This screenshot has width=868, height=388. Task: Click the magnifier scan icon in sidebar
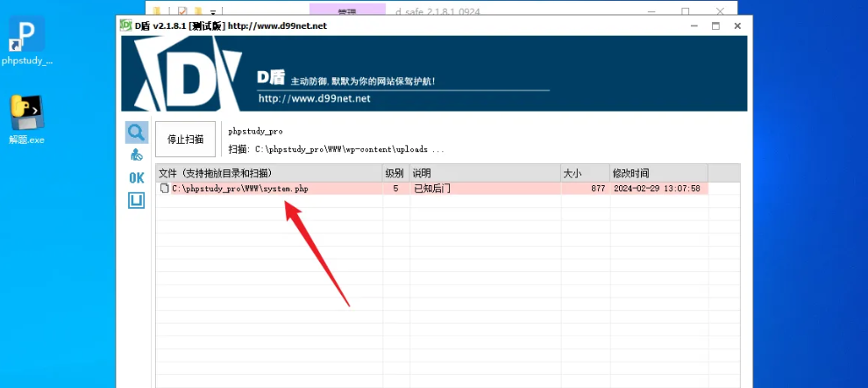[x=136, y=133]
